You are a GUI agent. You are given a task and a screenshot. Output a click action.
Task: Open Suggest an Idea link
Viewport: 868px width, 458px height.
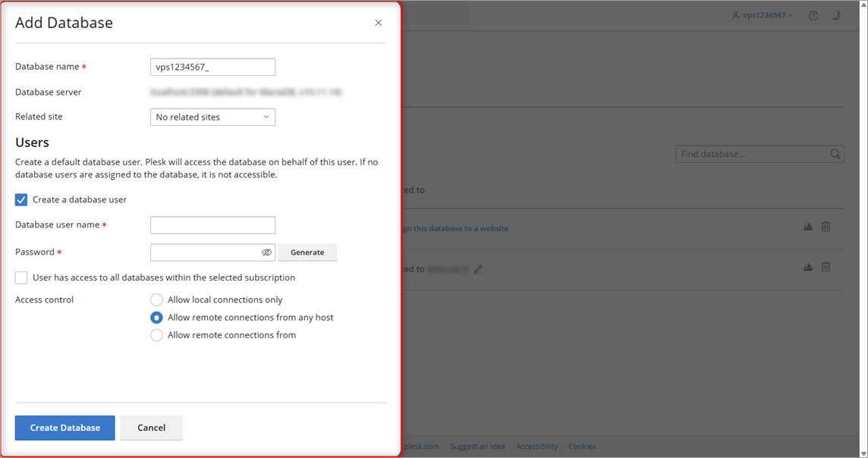click(477, 447)
